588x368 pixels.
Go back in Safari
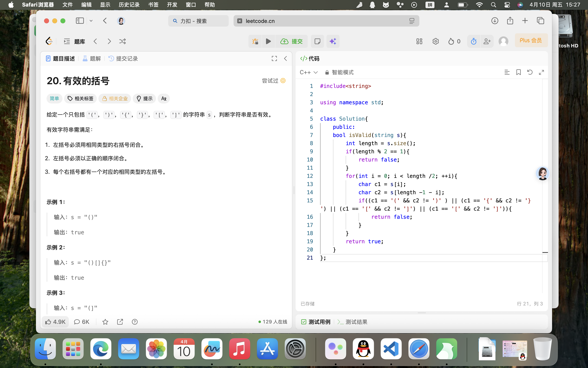coord(105,21)
